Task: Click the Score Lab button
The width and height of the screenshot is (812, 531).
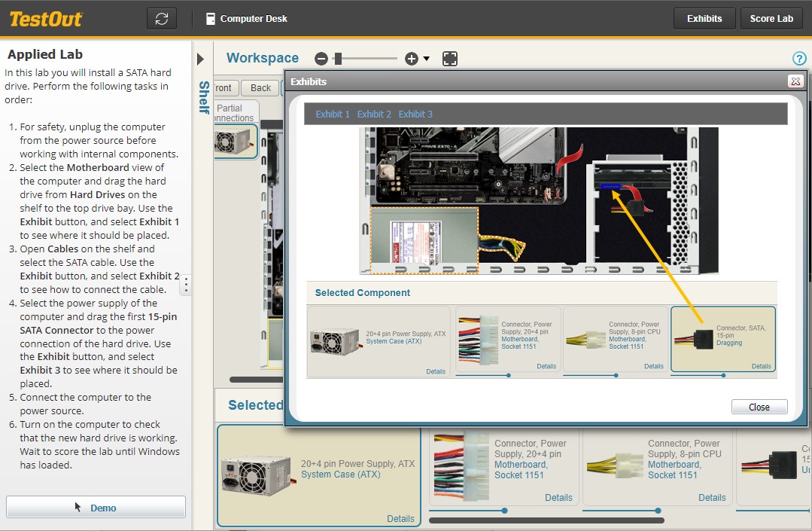Action: coord(771,18)
